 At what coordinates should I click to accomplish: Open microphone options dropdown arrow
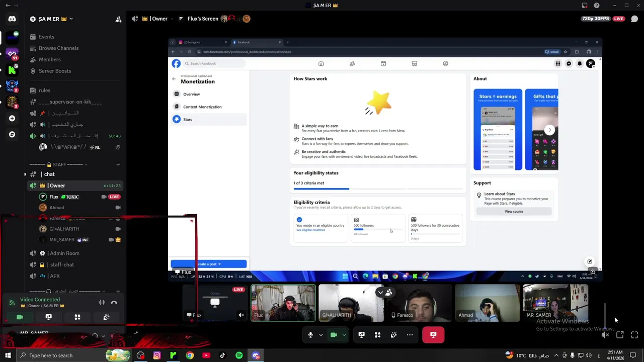click(320, 335)
